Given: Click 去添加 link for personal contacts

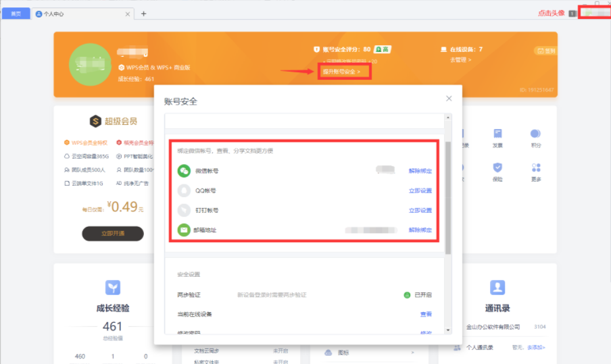Looking at the screenshot, I should (536, 347).
